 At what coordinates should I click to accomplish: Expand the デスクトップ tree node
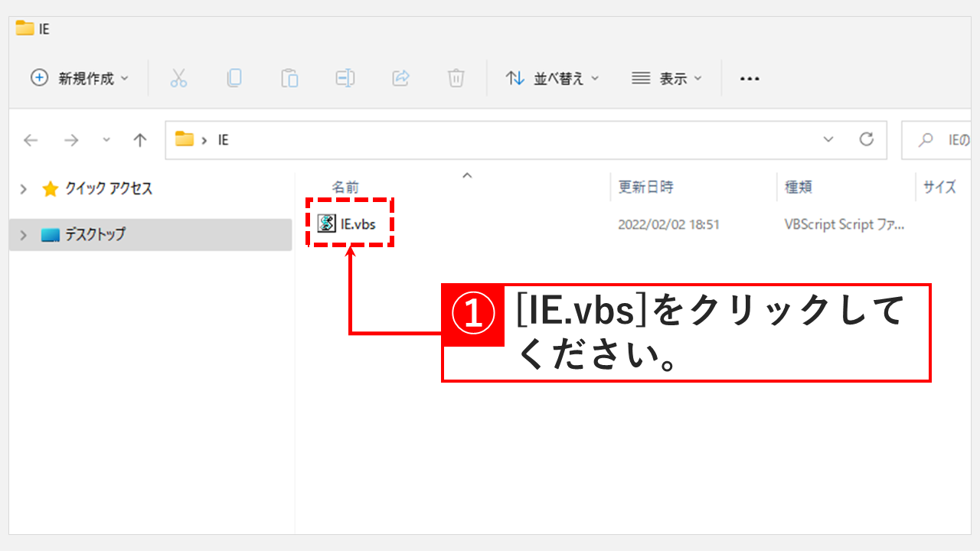coord(24,235)
